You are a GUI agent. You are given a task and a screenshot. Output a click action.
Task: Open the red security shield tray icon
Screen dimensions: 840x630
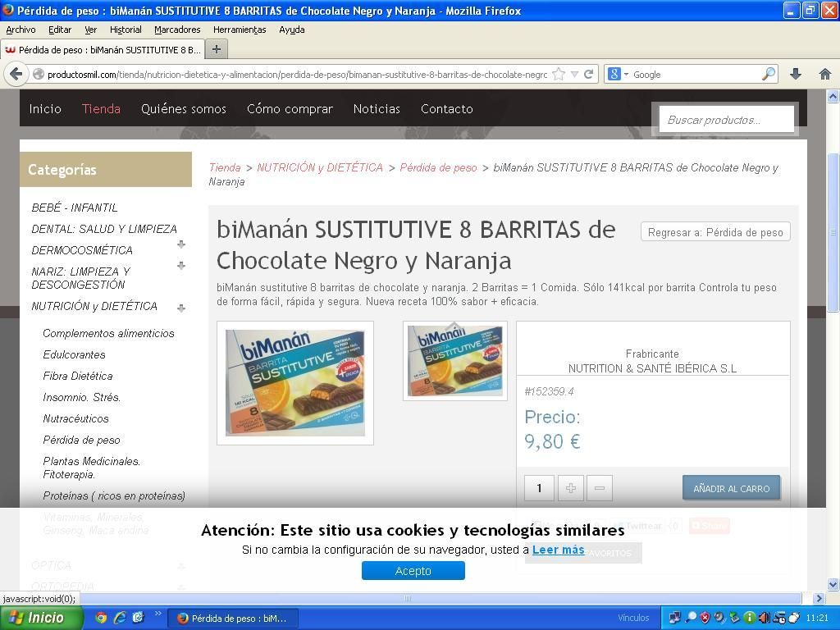coord(705,619)
